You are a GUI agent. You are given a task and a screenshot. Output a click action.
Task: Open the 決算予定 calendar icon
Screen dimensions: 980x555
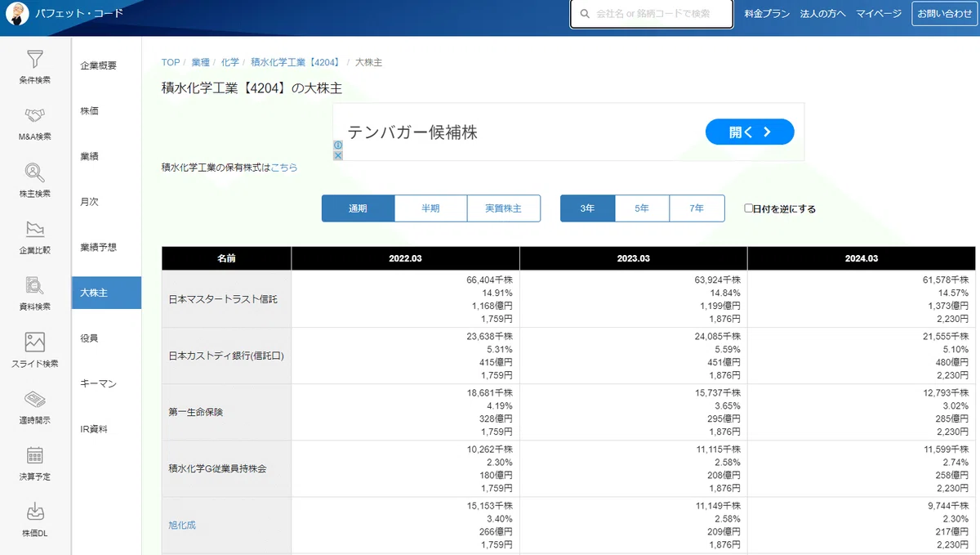point(35,455)
